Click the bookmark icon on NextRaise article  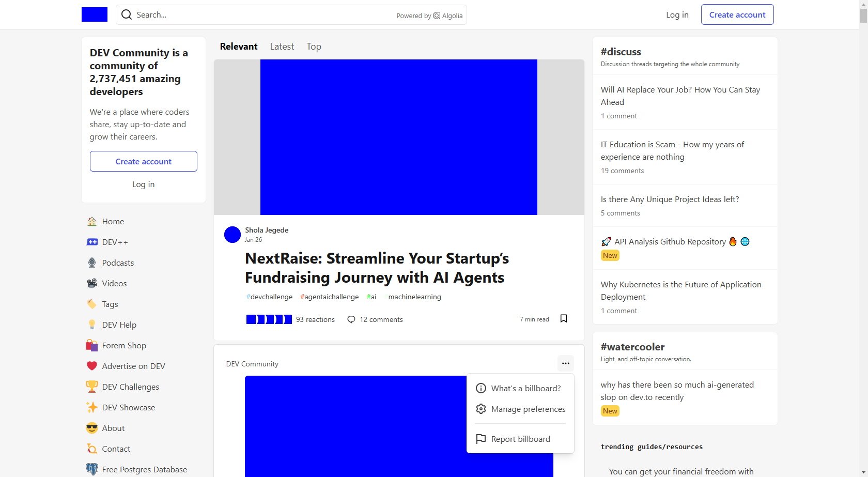pyautogui.click(x=564, y=319)
